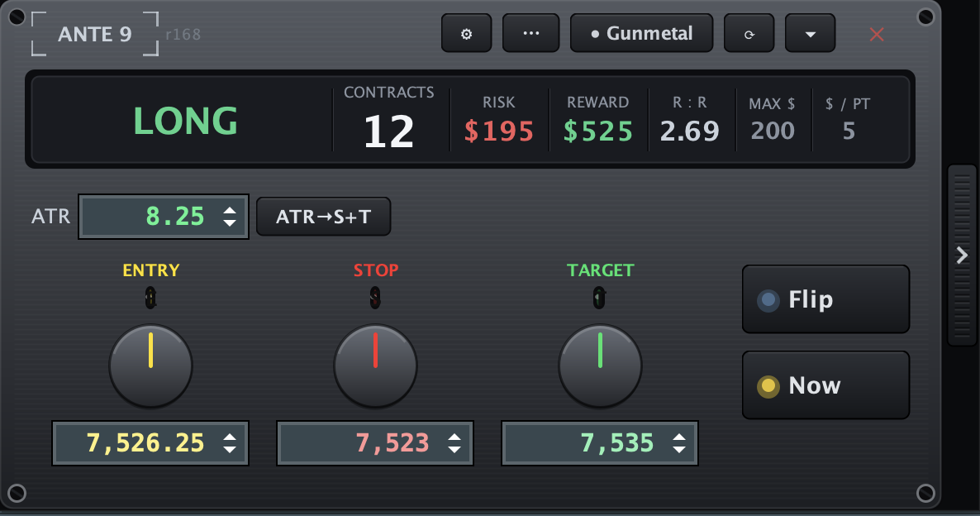Screen dimensions: 980x516
Task: Apply the ATR→S+T button
Action: [324, 217]
